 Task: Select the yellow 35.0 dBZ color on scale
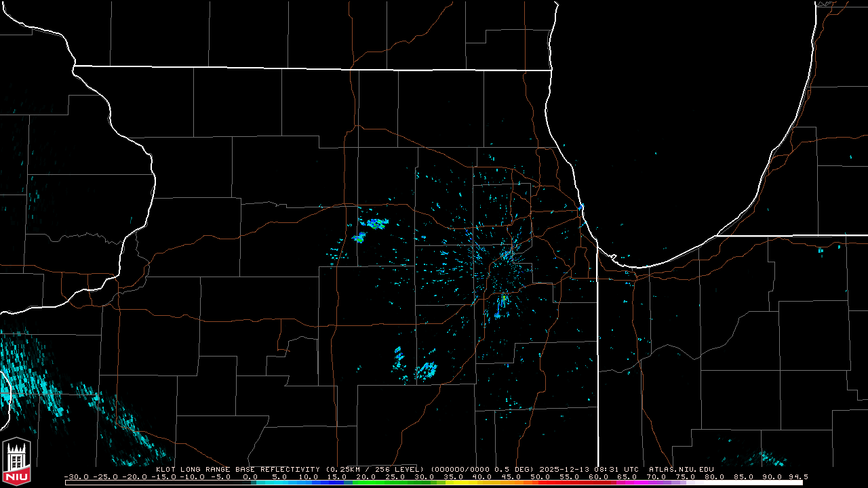click(453, 483)
